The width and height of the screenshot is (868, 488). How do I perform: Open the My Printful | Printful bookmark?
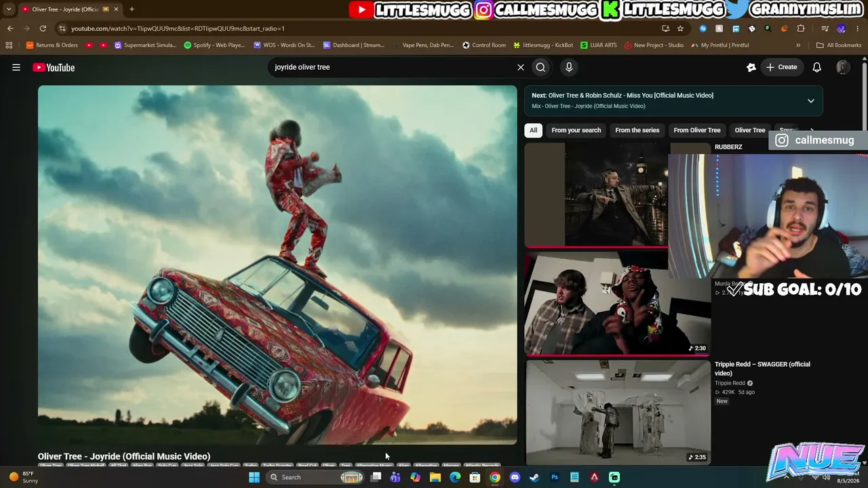[x=720, y=45]
